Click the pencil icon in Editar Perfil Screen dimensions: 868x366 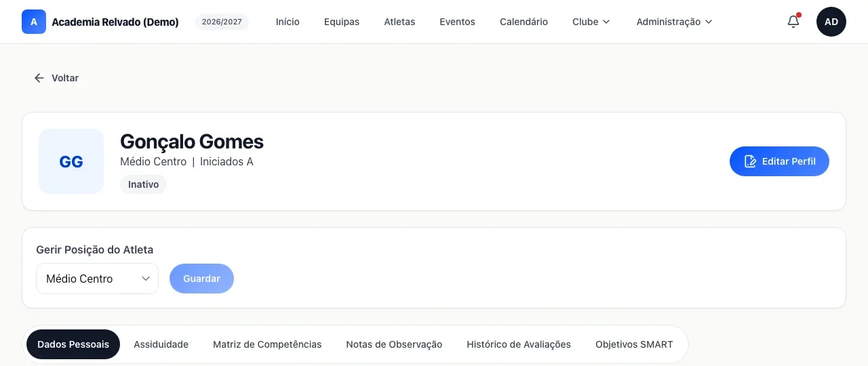(750, 161)
